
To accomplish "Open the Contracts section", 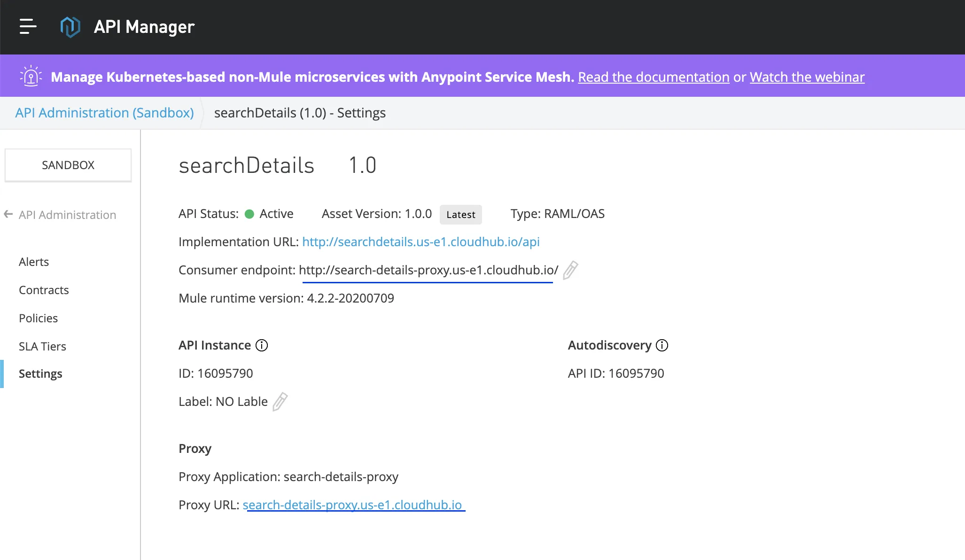I will [x=44, y=290].
